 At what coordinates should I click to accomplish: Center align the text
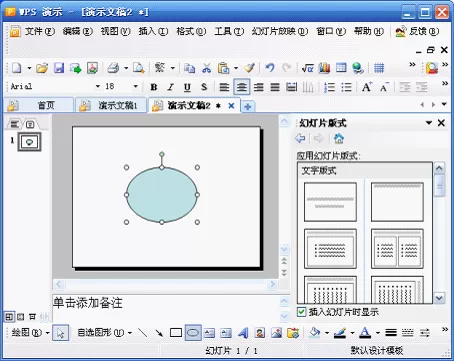(242, 87)
